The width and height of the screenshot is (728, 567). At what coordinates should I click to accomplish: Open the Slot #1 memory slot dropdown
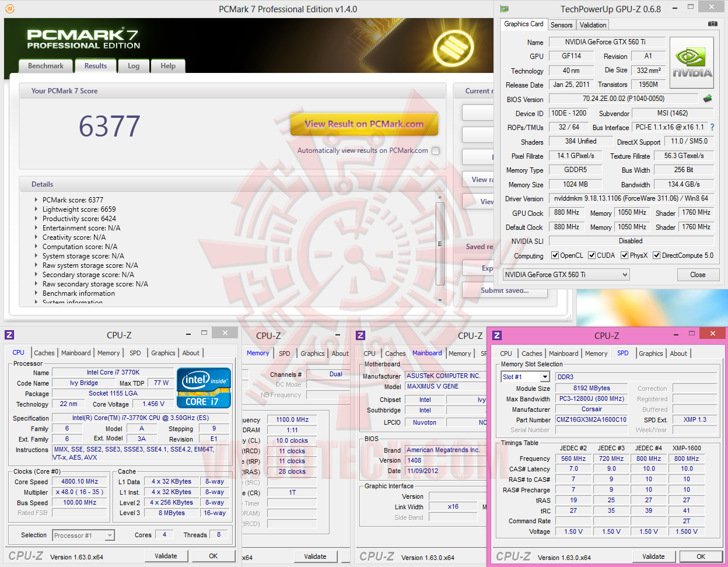[x=525, y=377]
